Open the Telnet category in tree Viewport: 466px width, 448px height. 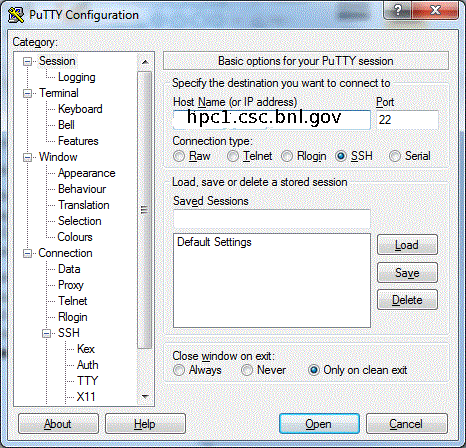[x=72, y=301]
